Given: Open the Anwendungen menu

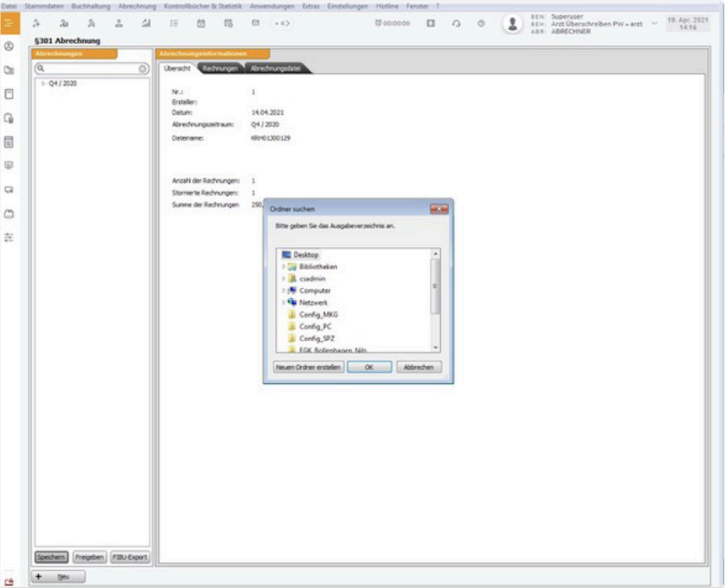Looking at the screenshot, I should point(272,6).
